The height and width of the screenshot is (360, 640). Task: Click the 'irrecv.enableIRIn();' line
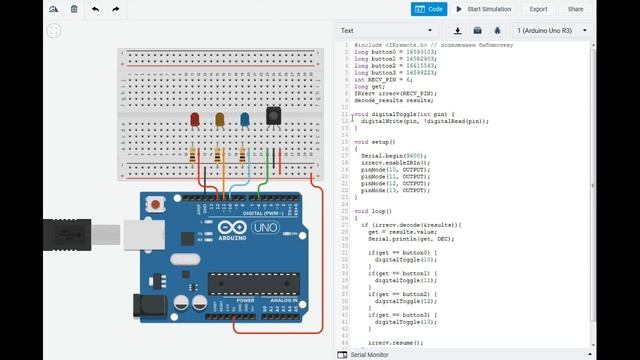[x=396, y=163]
